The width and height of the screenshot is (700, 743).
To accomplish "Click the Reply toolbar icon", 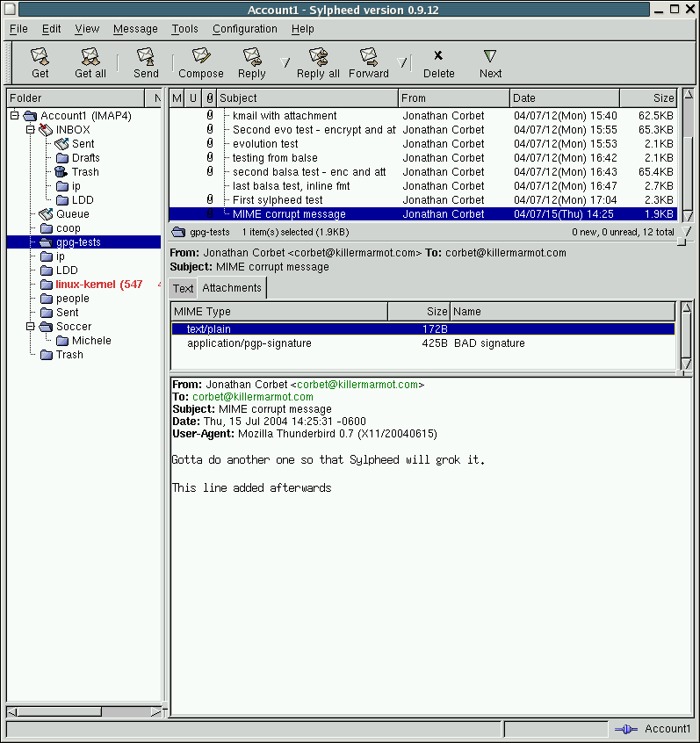I will (252, 56).
